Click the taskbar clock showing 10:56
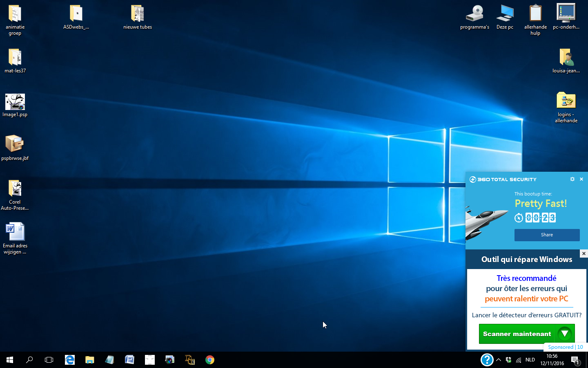Image resolution: width=588 pixels, height=368 pixels. click(552, 360)
